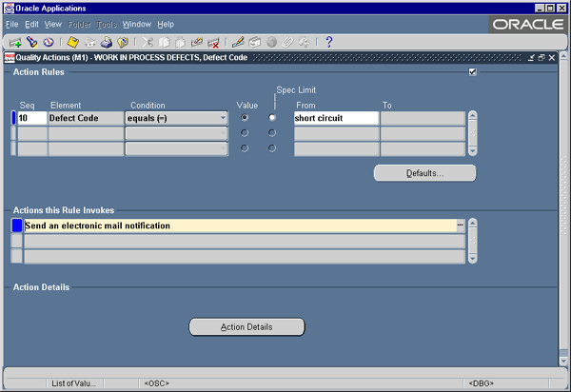Select the Value radio button in first row

[246, 118]
